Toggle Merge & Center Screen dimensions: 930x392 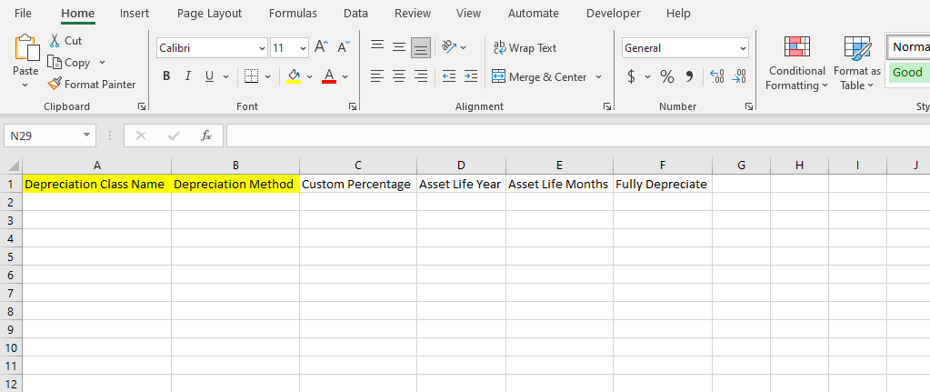(x=540, y=77)
